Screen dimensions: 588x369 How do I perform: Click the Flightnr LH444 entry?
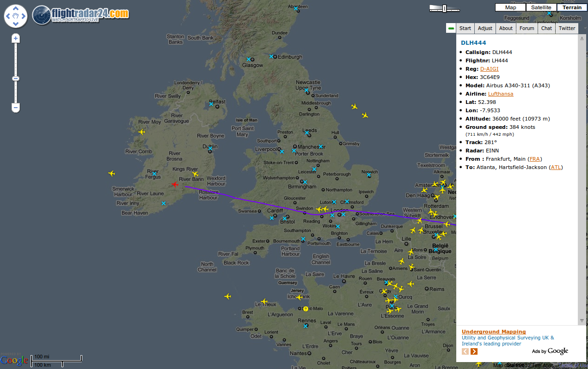click(x=487, y=60)
